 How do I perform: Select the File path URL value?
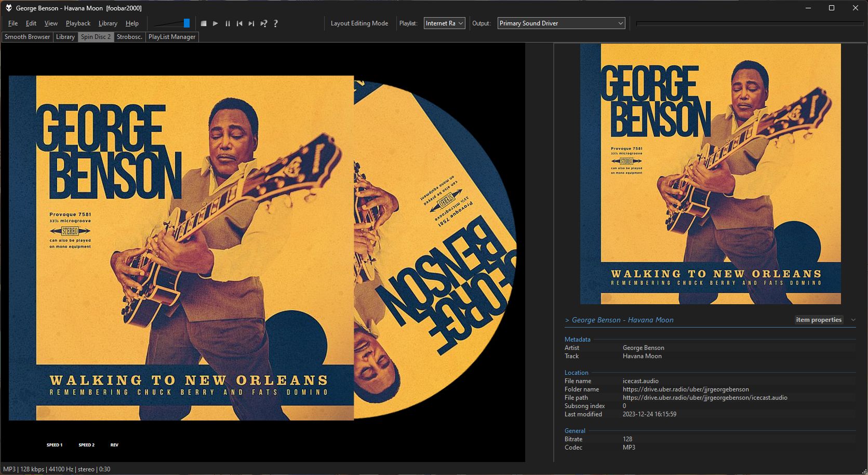[705, 398]
